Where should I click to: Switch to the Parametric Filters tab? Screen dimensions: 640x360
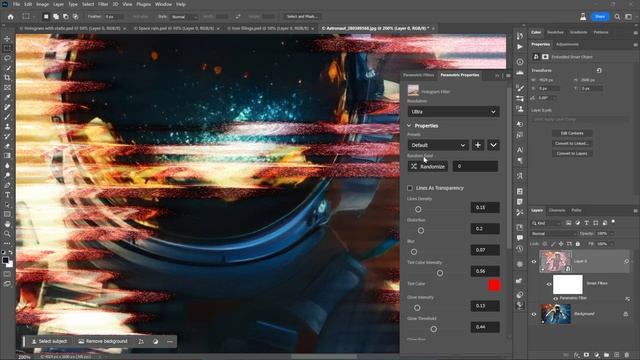[x=418, y=75]
